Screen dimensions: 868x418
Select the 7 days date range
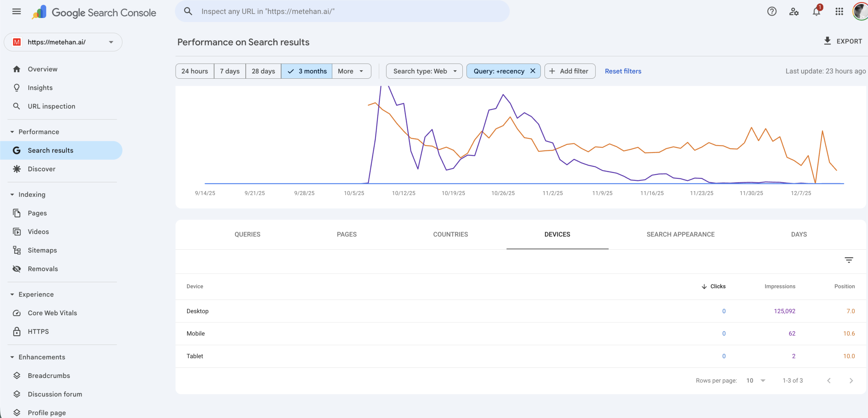tap(230, 71)
